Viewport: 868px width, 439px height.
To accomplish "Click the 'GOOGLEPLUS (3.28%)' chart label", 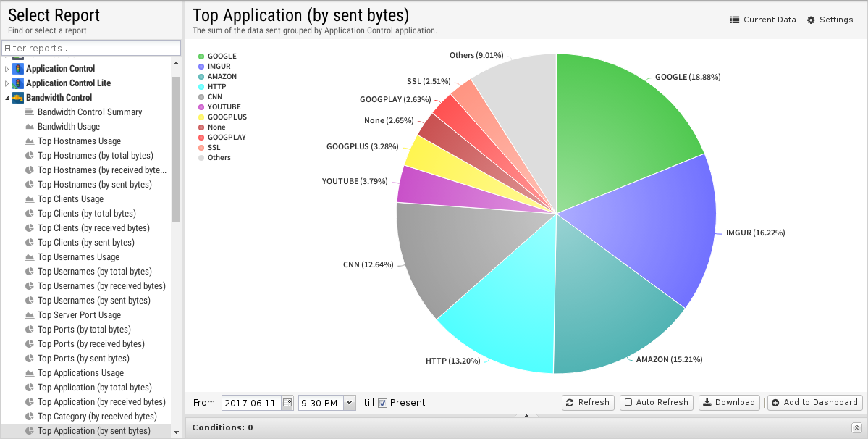I will coord(362,147).
